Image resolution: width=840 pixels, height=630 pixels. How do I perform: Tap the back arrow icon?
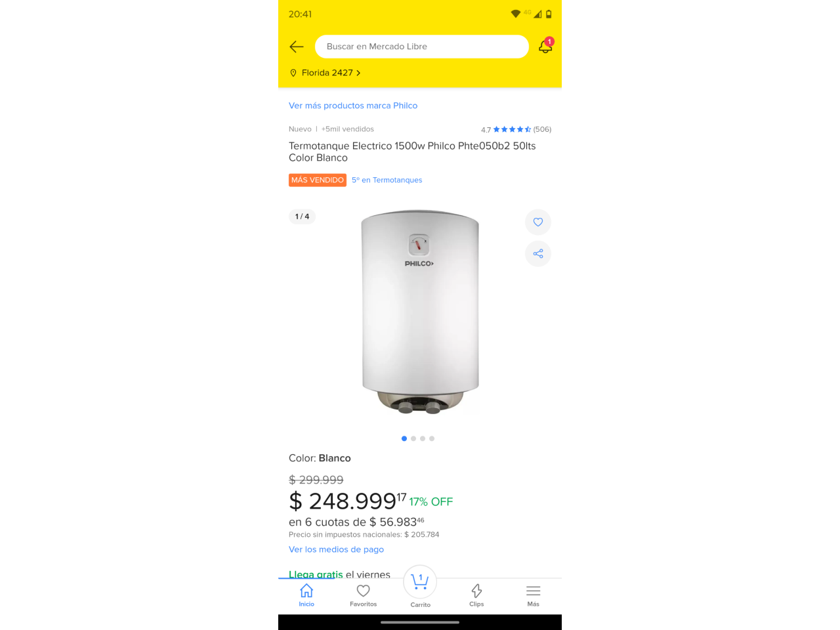[297, 47]
